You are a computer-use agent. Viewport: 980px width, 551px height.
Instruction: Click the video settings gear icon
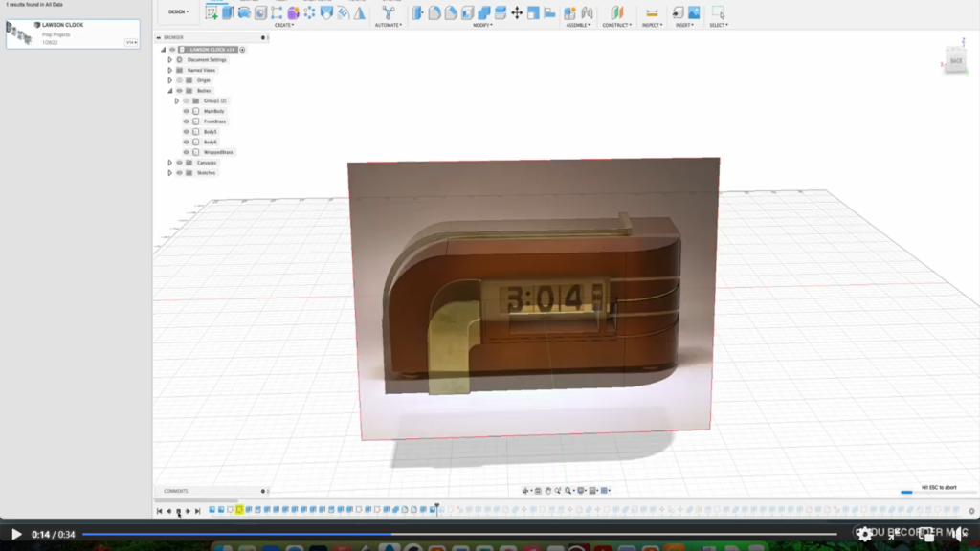pyautogui.click(x=865, y=534)
